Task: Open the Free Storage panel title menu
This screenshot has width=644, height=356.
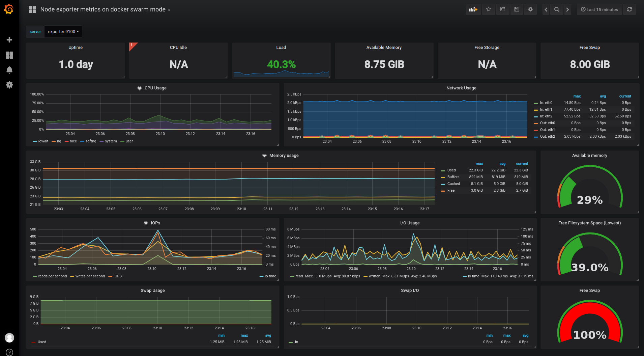Action: pos(487,48)
